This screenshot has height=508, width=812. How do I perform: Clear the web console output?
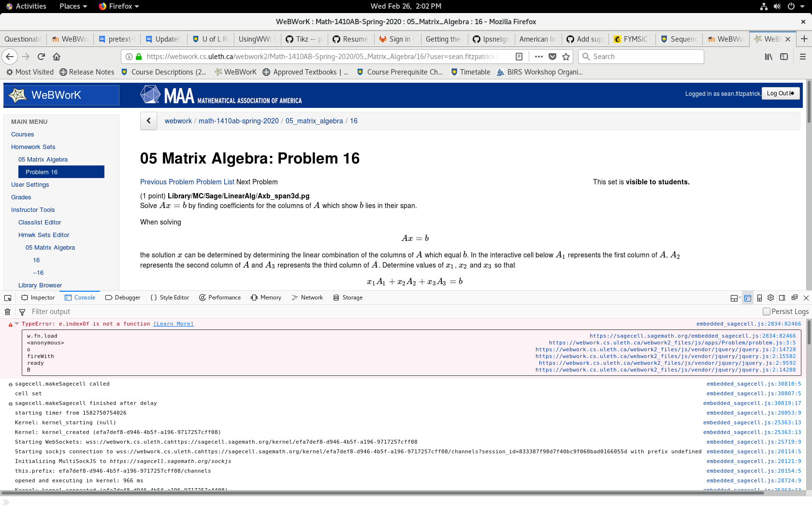click(x=8, y=312)
